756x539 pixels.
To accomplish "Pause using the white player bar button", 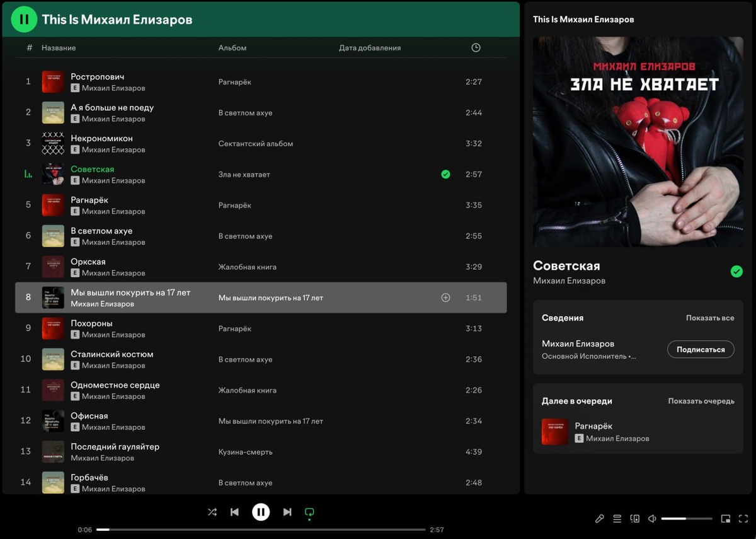I will [x=261, y=512].
